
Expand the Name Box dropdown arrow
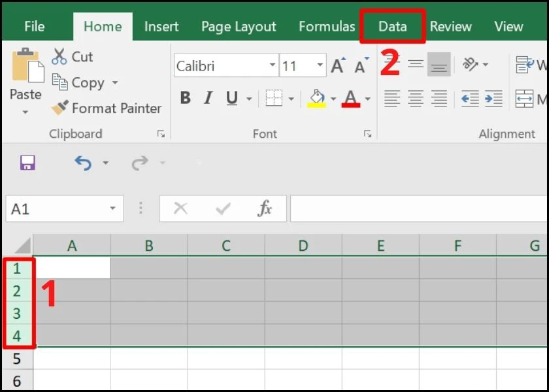coord(112,208)
